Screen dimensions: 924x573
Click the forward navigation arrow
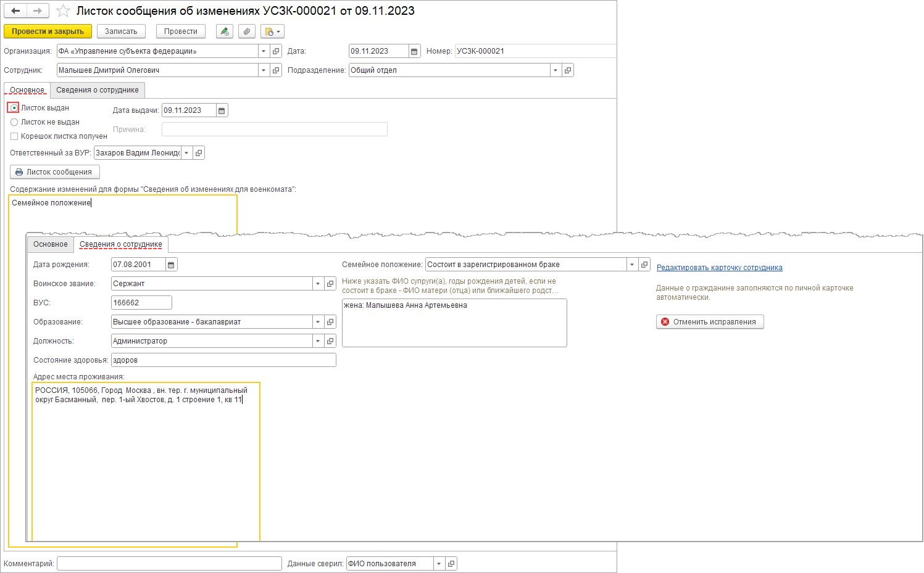click(38, 10)
